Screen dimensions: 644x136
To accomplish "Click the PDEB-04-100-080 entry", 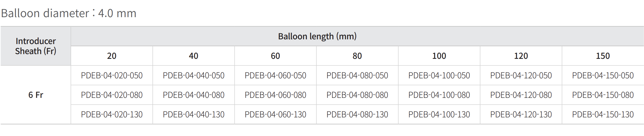I will click(x=439, y=95).
